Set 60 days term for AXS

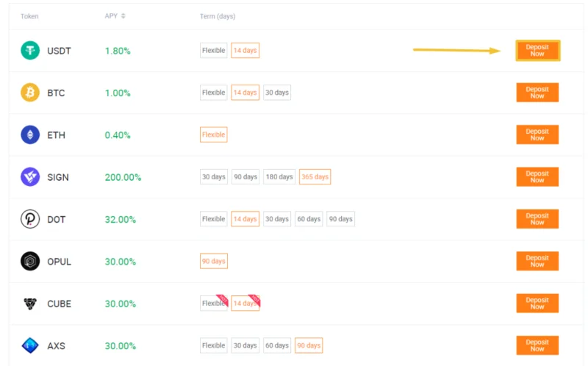pyautogui.click(x=277, y=345)
